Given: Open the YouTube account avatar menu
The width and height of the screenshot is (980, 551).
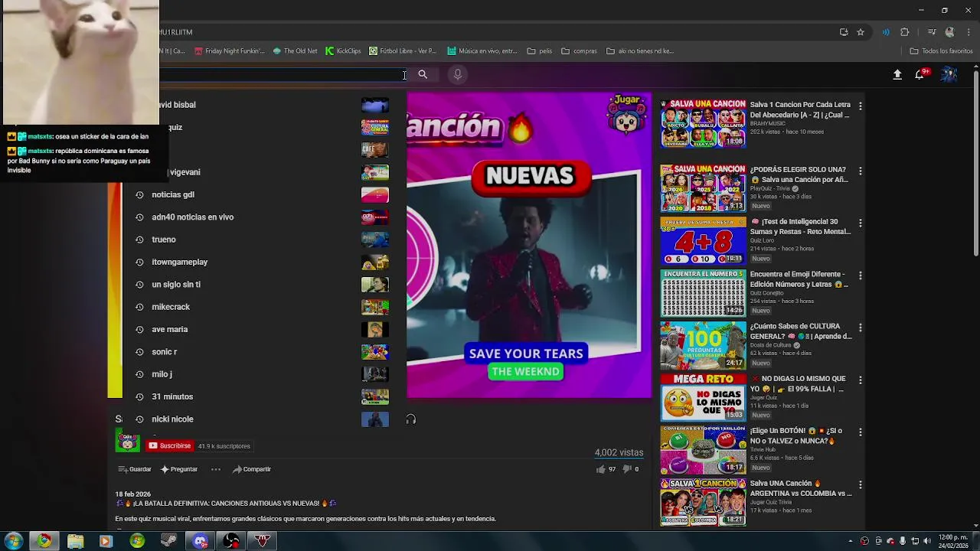Looking at the screenshot, I should click(x=949, y=74).
